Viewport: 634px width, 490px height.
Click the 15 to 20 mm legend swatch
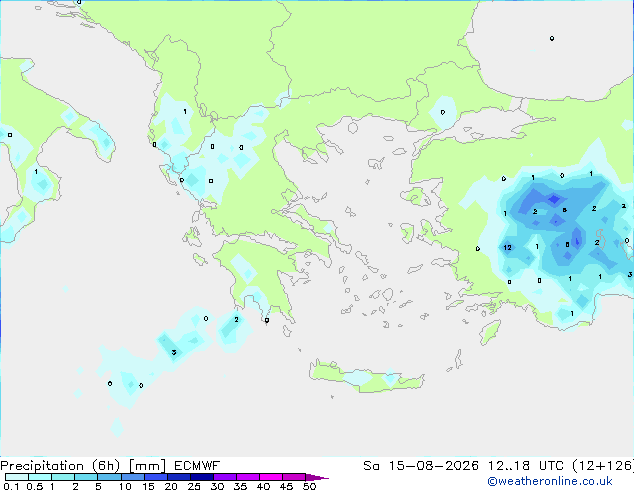(x=156, y=477)
